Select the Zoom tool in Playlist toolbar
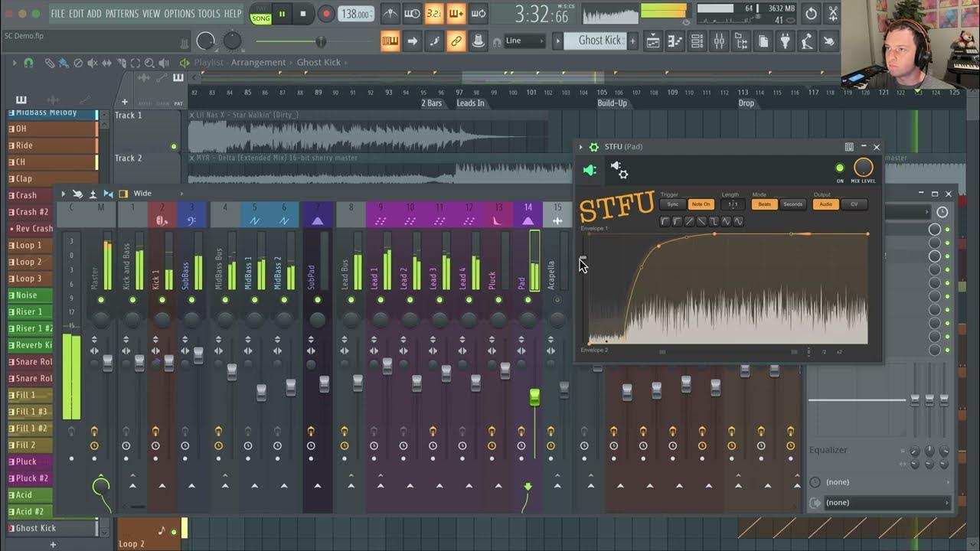Image resolution: width=980 pixels, height=551 pixels. 150,63
